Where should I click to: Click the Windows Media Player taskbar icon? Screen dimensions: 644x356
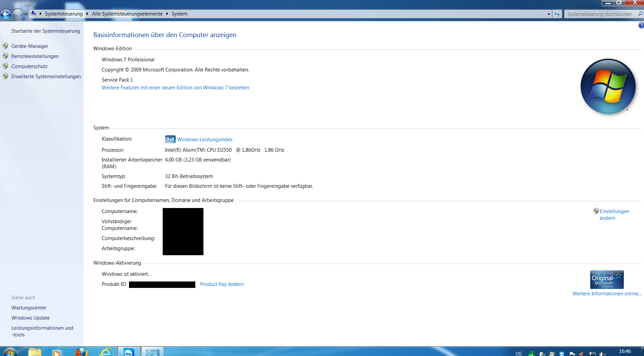[x=57, y=353]
